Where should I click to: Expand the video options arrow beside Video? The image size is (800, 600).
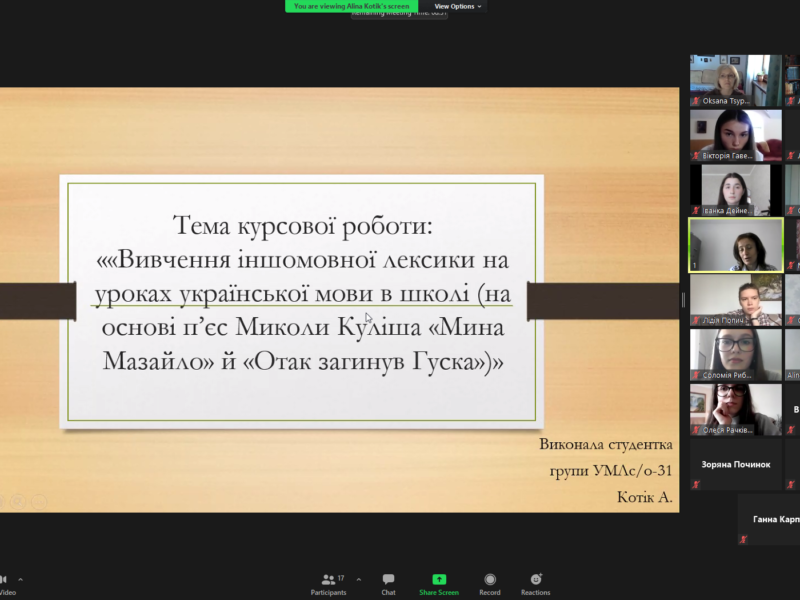pyautogui.click(x=20, y=579)
